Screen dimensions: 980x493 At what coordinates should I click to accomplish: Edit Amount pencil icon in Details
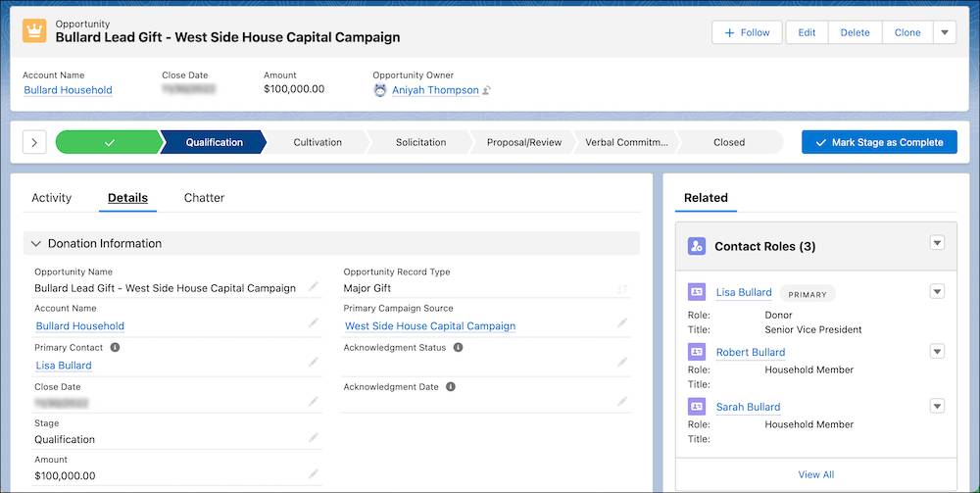(314, 474)
